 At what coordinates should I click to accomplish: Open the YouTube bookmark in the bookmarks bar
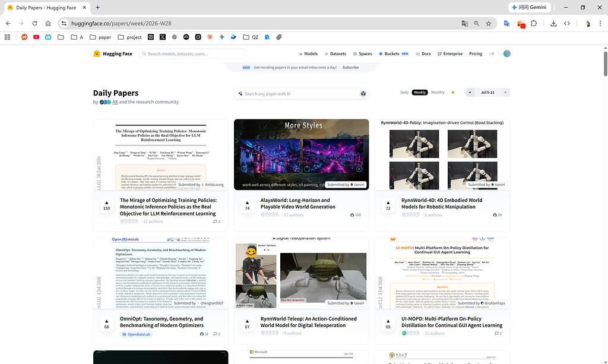[36, 37]
